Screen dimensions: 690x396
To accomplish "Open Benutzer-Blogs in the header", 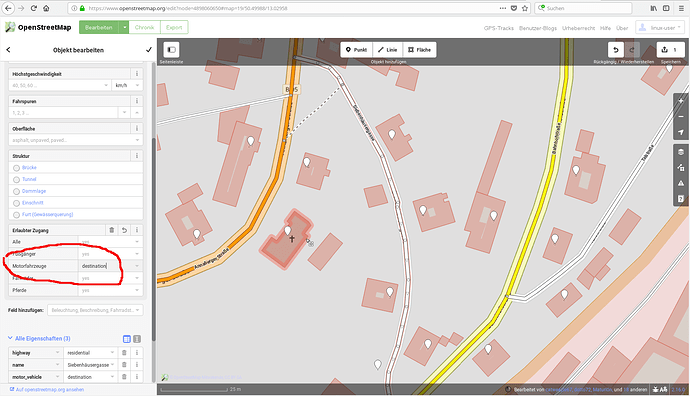I will pyautogui.click(x=538, y=28).
